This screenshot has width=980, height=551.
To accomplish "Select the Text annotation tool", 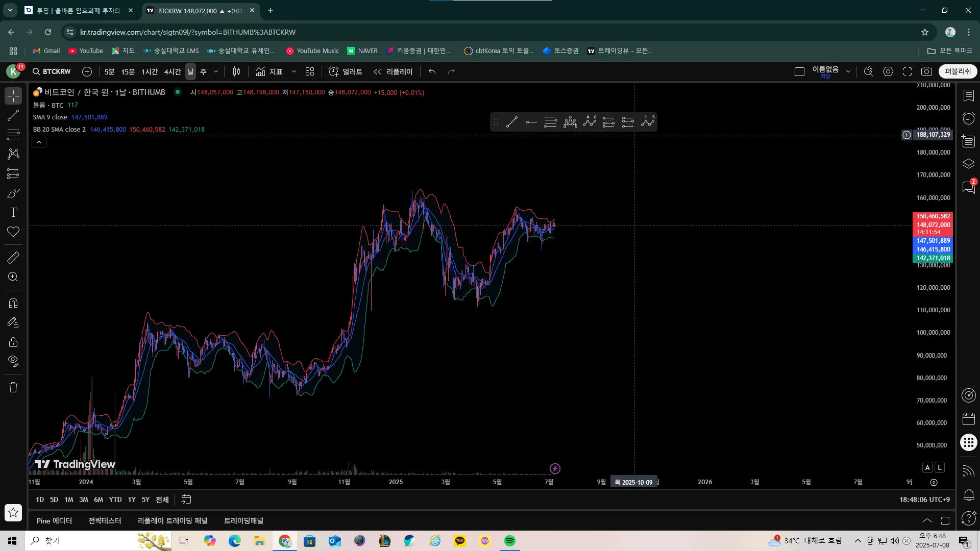I will (13, 212).
